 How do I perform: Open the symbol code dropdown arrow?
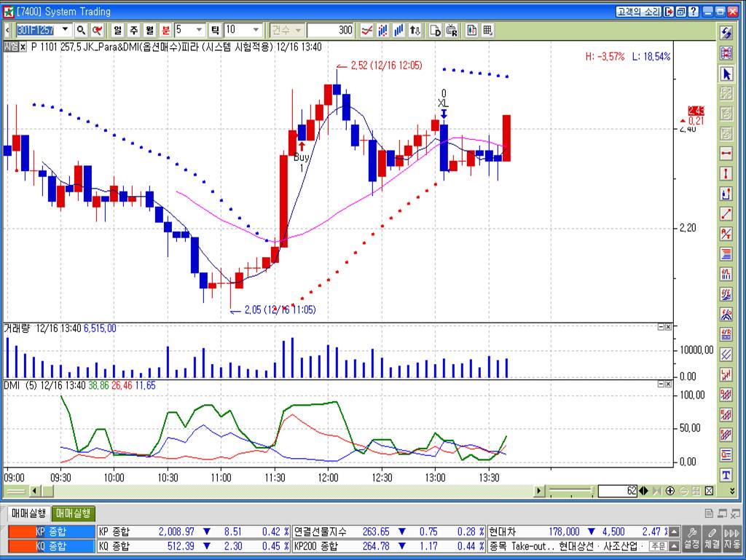click(65, 30)
